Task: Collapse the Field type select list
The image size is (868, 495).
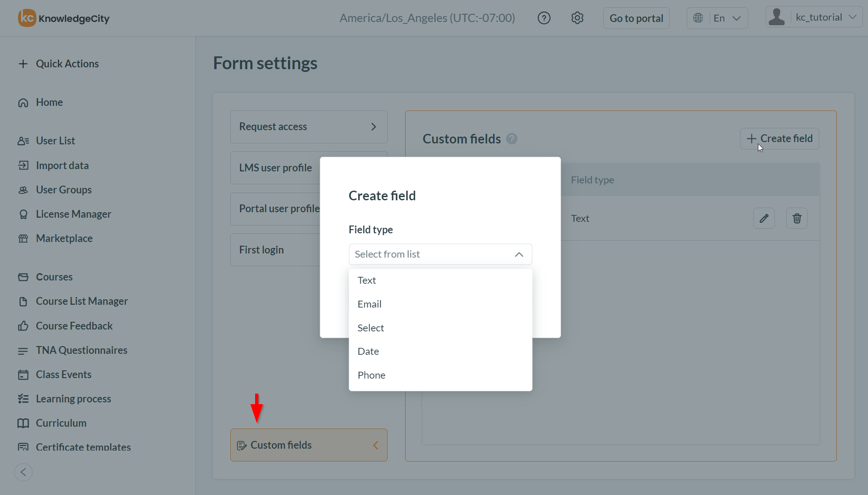Action: point(519,254)
